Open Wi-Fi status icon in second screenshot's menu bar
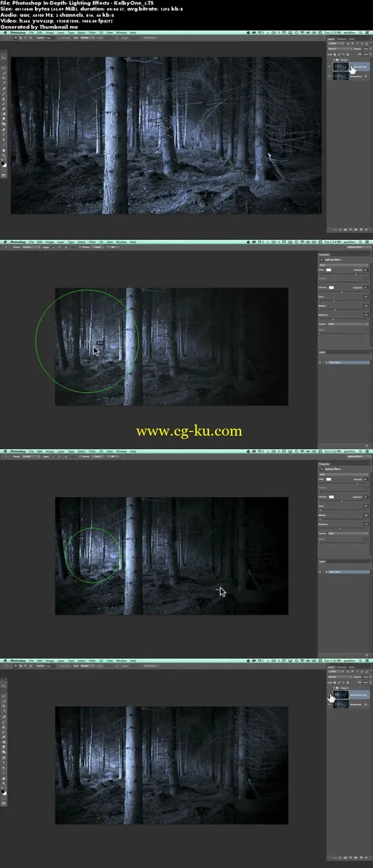The width and height of the screenshot is (373, 868). (302, 242)
